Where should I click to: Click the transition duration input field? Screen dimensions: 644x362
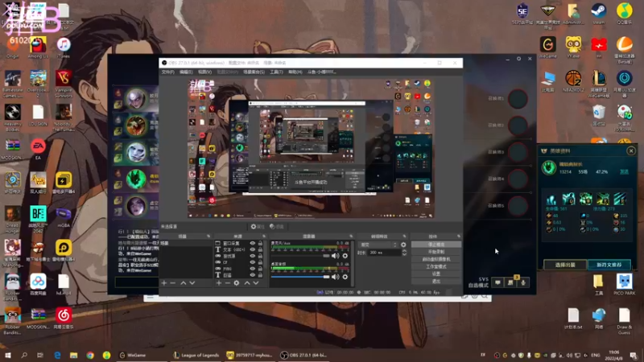click(x=385, y=253)
